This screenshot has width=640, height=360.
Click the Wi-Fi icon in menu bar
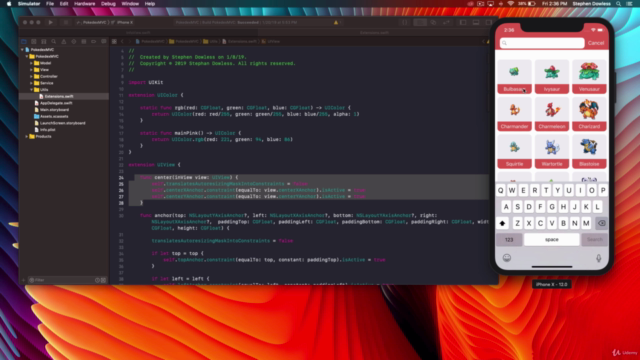[x=511, y=4]
